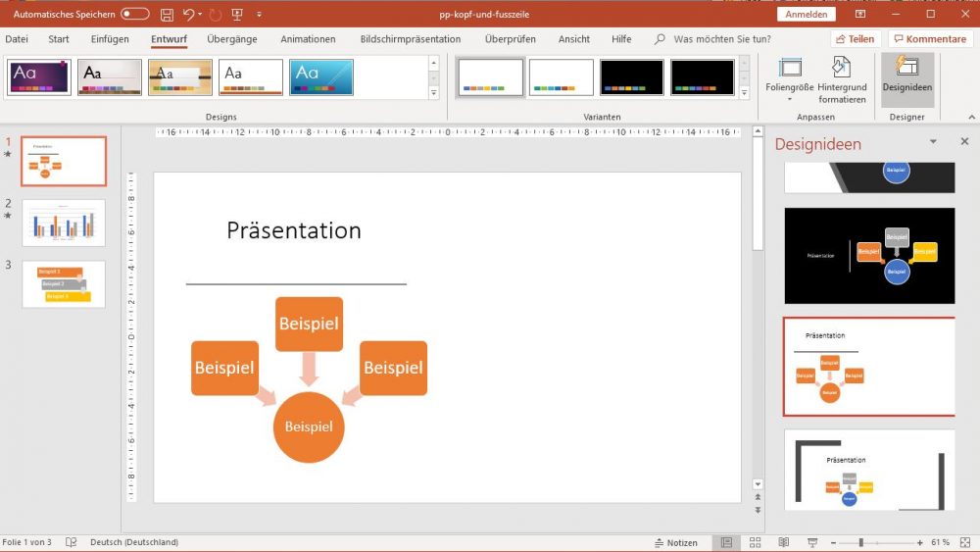Open the Foliengröße dropdown
The height and width of the screenshot is (552, 980).
789,80
